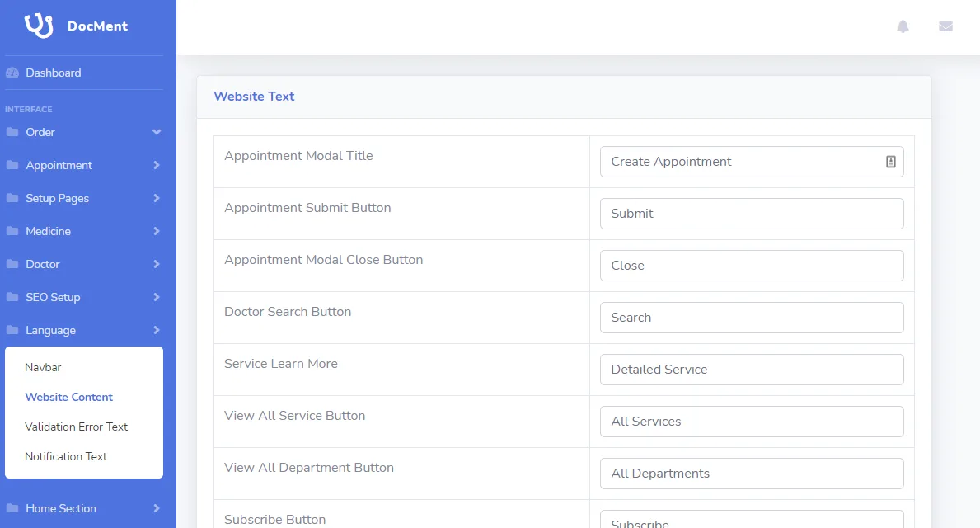980x528 pixels.
Task: Open the Order sidebar menu
Action: [x=84, y=132]
